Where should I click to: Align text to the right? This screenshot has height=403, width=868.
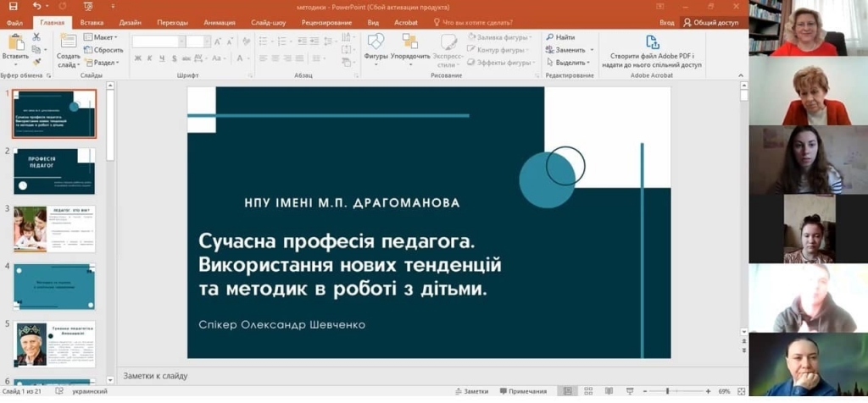coord(288,58)
